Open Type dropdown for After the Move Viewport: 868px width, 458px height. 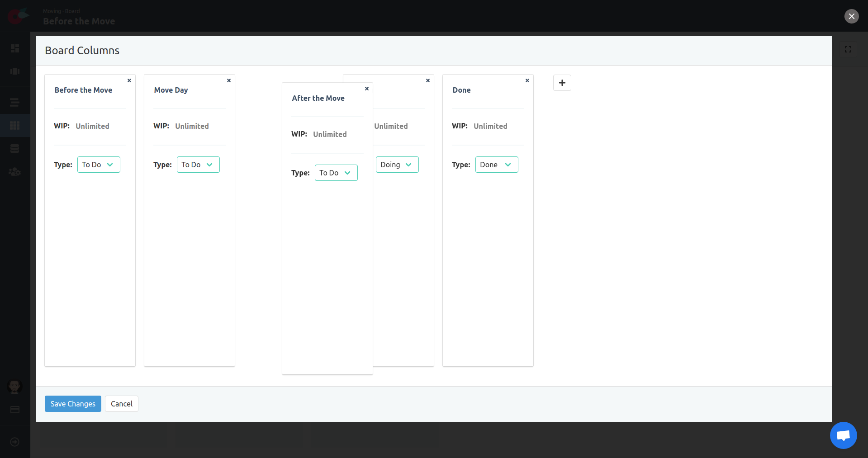(x=336, y=173)
